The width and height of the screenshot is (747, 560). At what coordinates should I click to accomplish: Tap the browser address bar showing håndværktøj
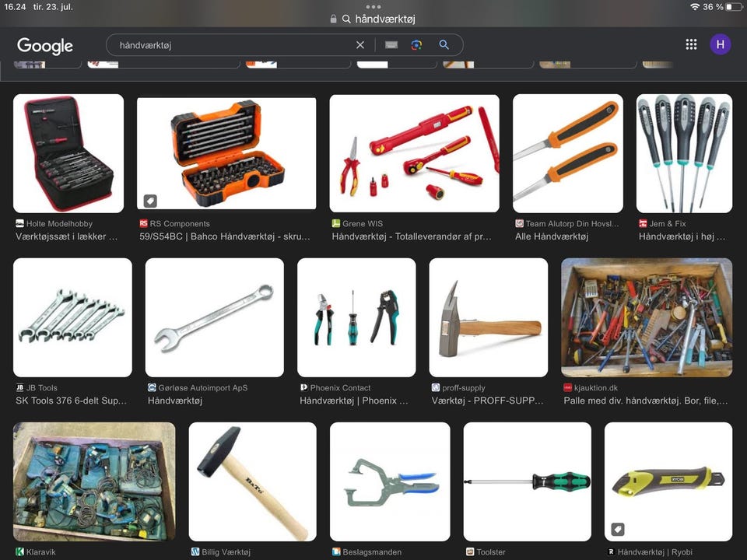pyautogui.click(x=373, y=19)
